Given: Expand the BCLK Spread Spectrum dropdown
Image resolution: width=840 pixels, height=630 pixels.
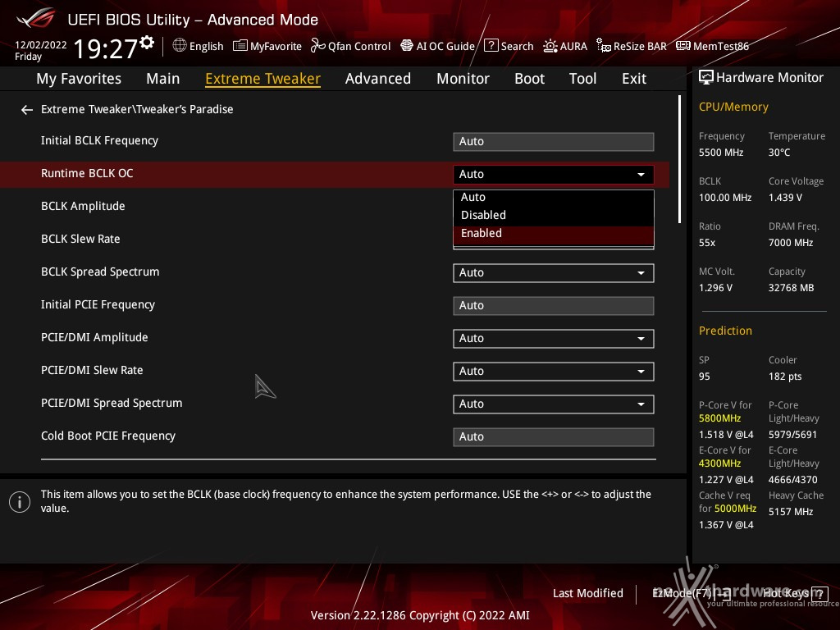Looking at the screenshot, I should coord(554,272).
